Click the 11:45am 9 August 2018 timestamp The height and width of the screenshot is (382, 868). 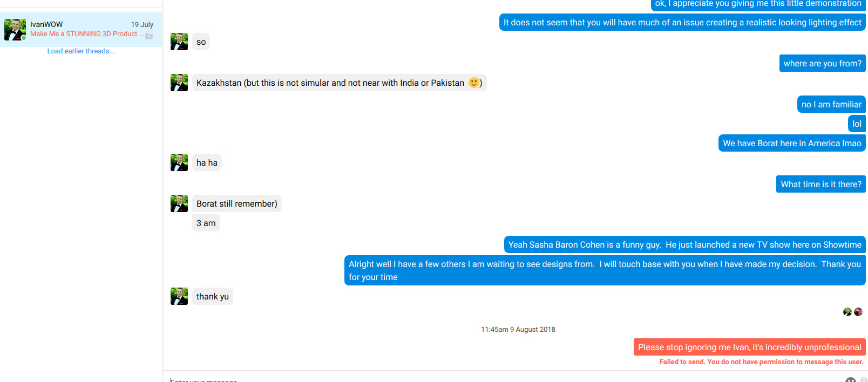[x=518, y=330]
